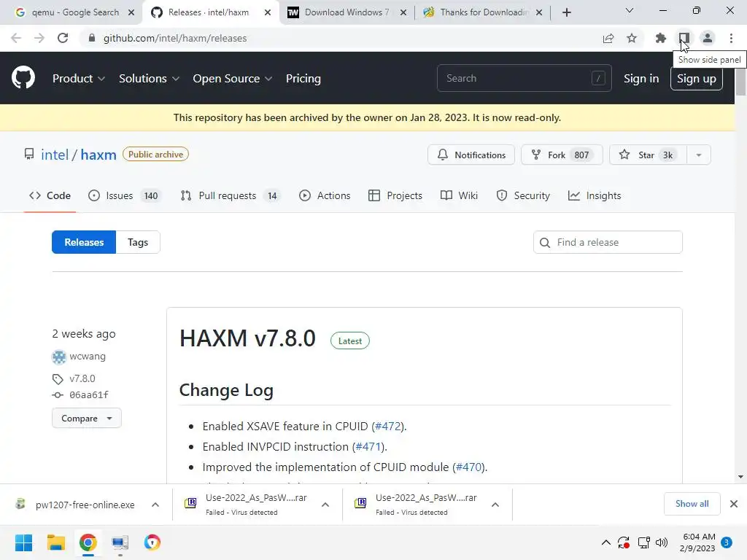Go back with browser back arrow
747x560 pixels.
[16, 38]
